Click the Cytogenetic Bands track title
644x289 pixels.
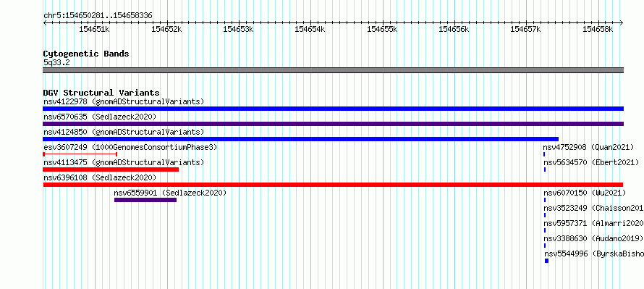[86, 54]
